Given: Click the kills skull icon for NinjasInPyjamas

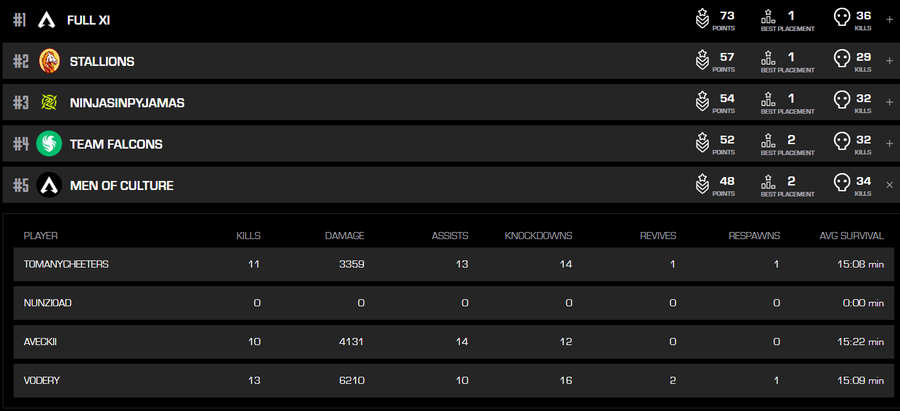Looking at the screenshot, I should coord(841,101).
